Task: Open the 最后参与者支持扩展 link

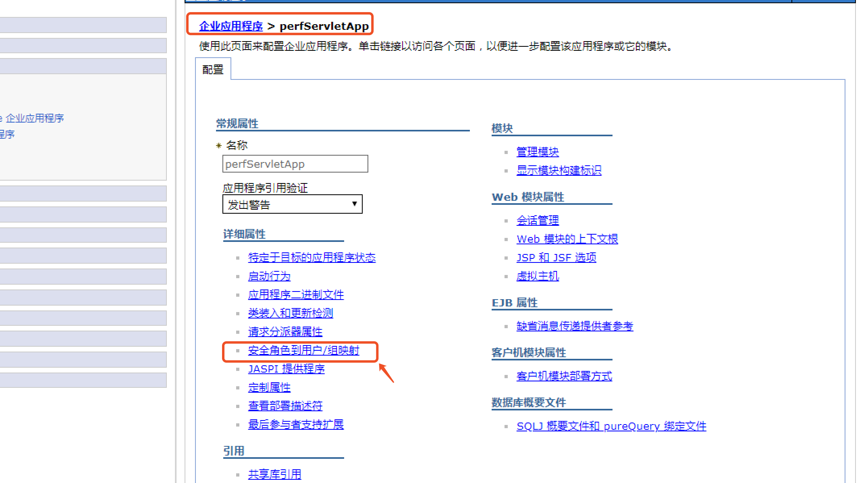Action: point(296,425)
